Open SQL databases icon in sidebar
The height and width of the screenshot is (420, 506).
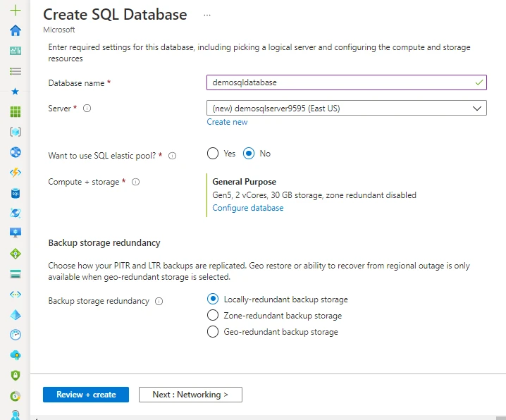[x=16, y=193]
